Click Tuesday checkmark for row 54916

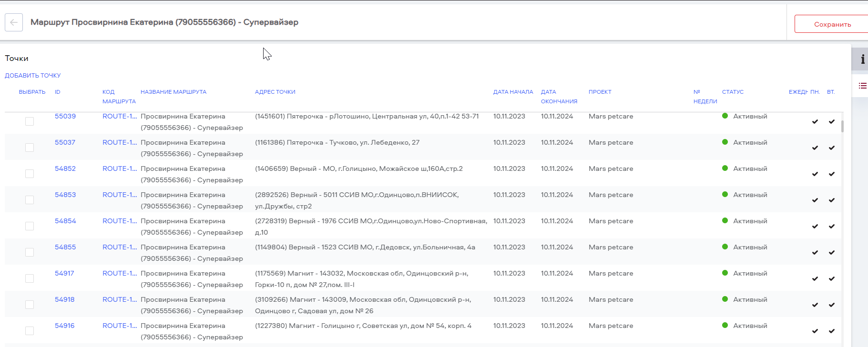click(x=832, y=331)
